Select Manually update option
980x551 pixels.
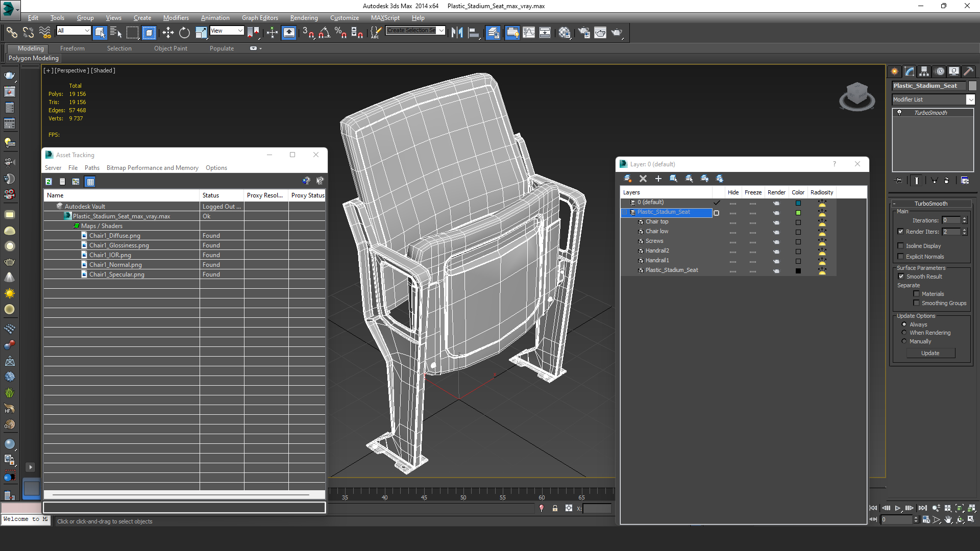[904, 341]
